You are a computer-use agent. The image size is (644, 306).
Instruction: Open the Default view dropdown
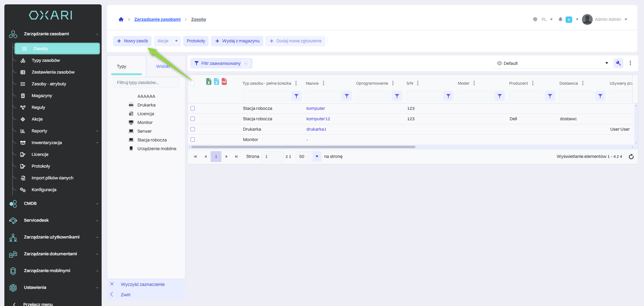(x=552, y=63)
